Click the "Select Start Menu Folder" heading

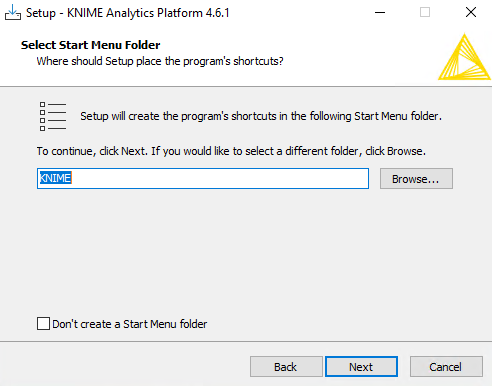click(x=90, y=45)
